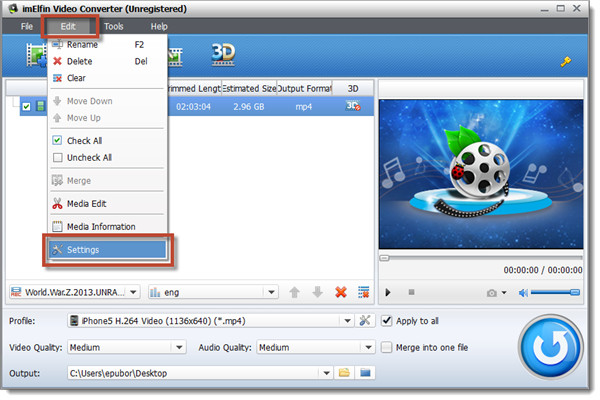Open Media Edit from menu

pyautogui.click(x=108, y=204)
